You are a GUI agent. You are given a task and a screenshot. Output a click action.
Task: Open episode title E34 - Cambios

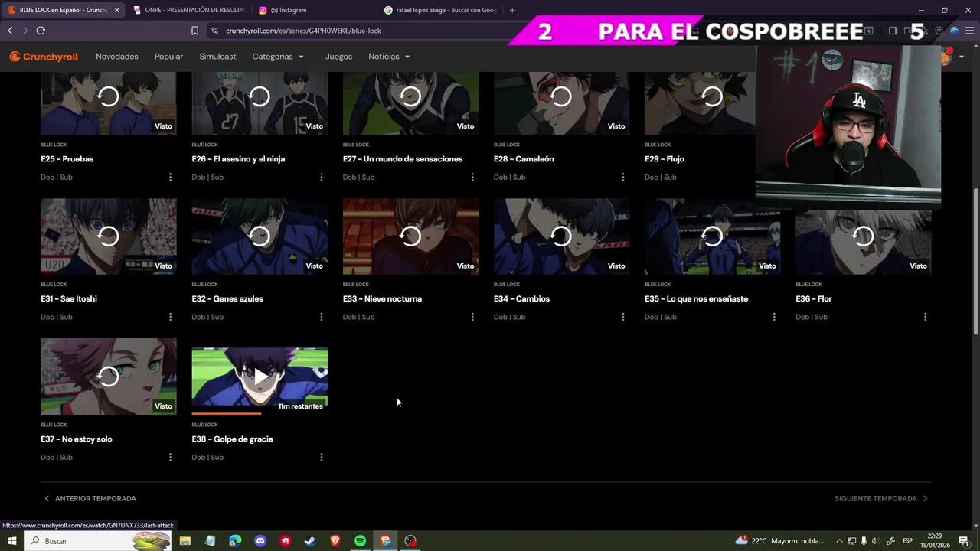(521, 299)
